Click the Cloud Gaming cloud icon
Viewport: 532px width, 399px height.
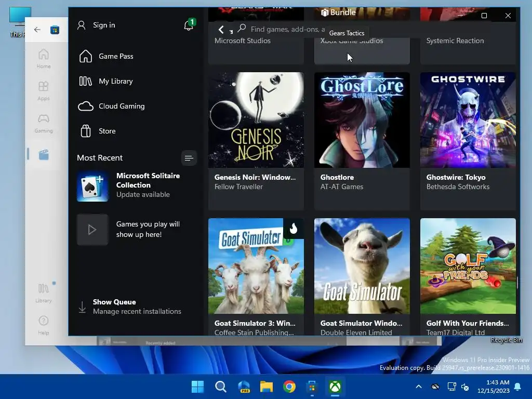[x=86, y=106]
